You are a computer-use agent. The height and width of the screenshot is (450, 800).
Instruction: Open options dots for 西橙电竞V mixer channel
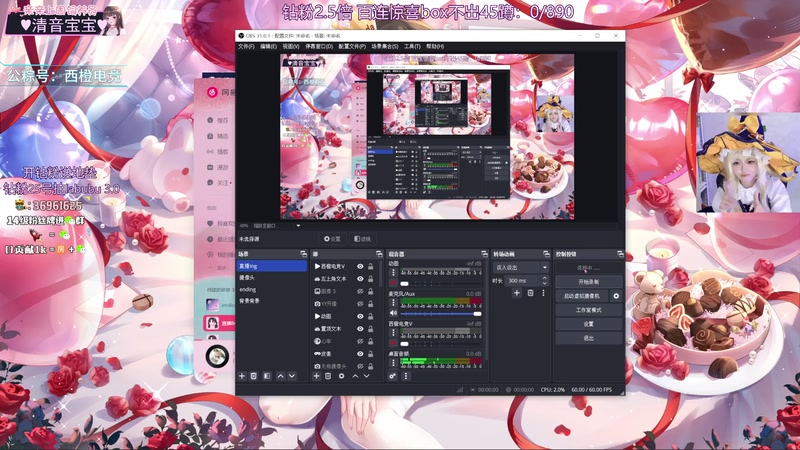[x=393, y=333]
